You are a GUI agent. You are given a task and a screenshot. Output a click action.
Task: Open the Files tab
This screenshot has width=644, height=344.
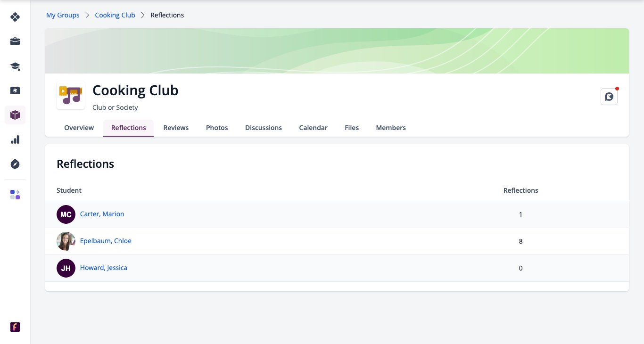click(352, 128)
